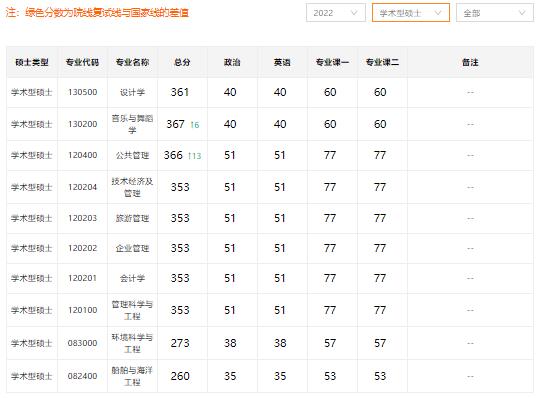Click 专业课一 score 57 in 环境科学与工程 row
The height and width of the screenshot is (398, 539).
point(330,343)
